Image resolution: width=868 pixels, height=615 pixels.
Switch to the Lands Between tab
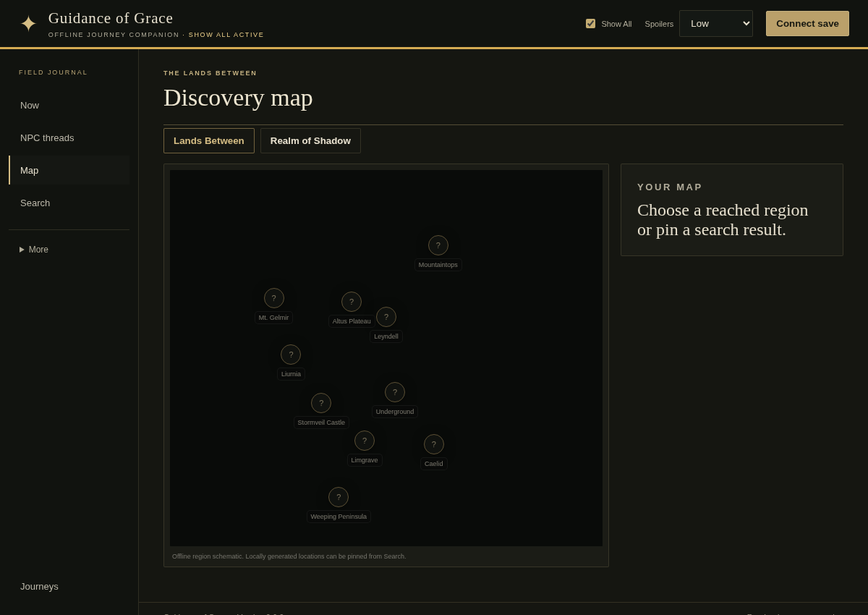coord(209,140)
